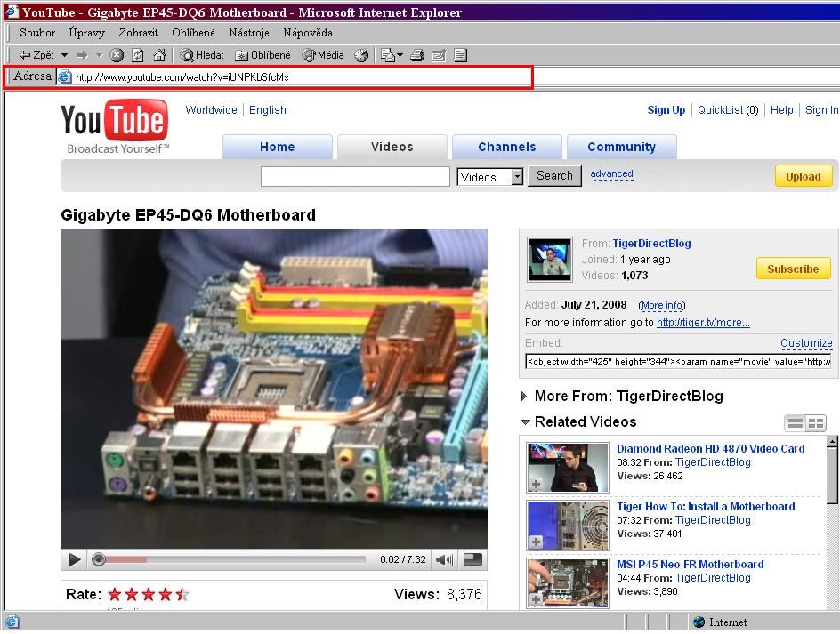
Task: Add Diamond Radeon video to QuickList
Action: (x=536, y=485)
